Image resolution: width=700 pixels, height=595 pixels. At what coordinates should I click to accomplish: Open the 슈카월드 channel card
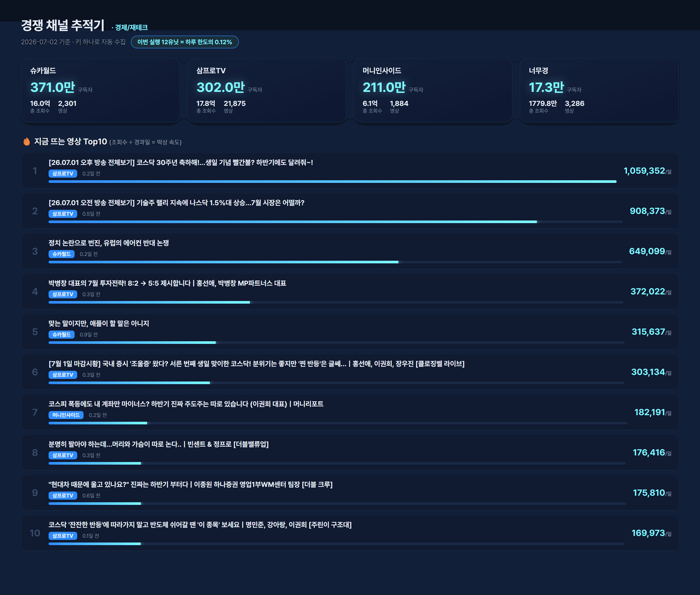tap(101, 90)
